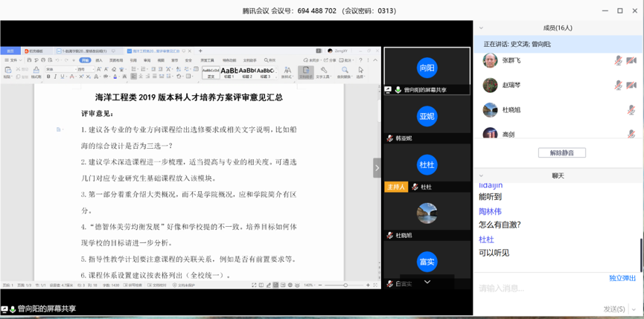Collapse the 聊天 chat panel chevron
Viewport: 644px width, 319px height.
[481, 175]
